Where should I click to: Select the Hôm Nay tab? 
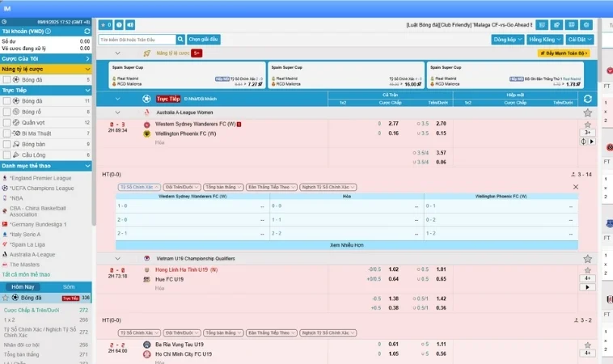click(23, 286)
